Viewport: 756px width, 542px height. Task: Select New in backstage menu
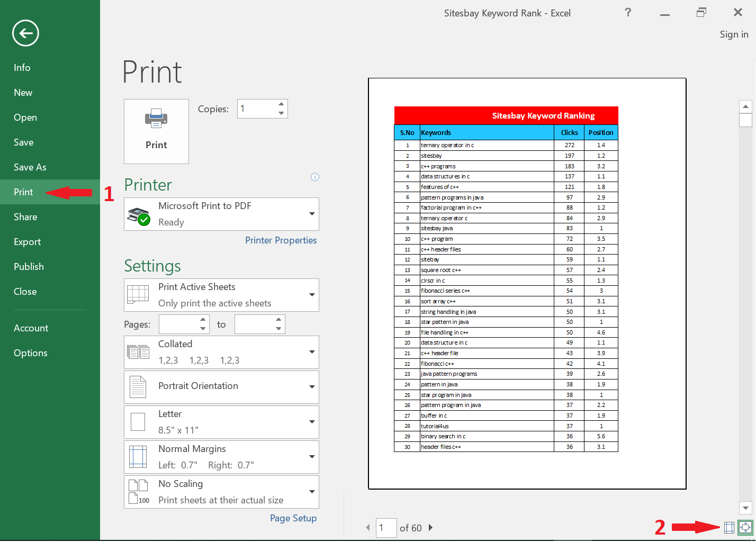pos(50,93)
